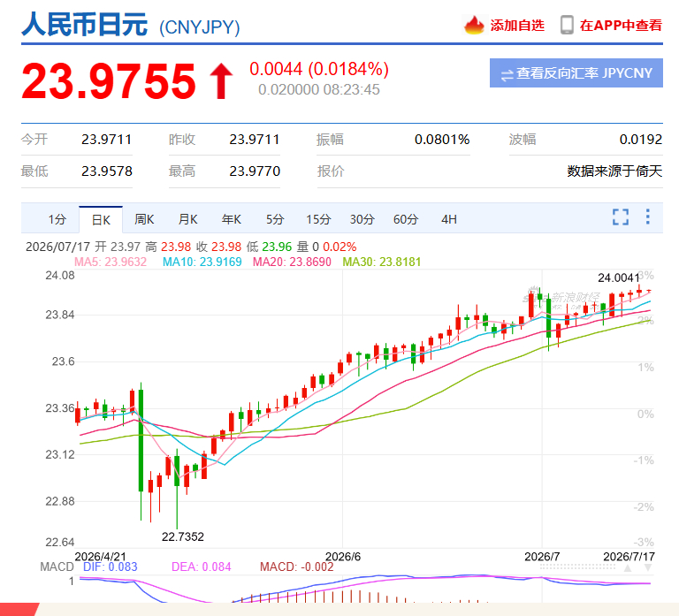Viewport: 679px width, 616px height.
Task: Click the timestamp 08:23:45 text
Action: [x=352, y=89]
